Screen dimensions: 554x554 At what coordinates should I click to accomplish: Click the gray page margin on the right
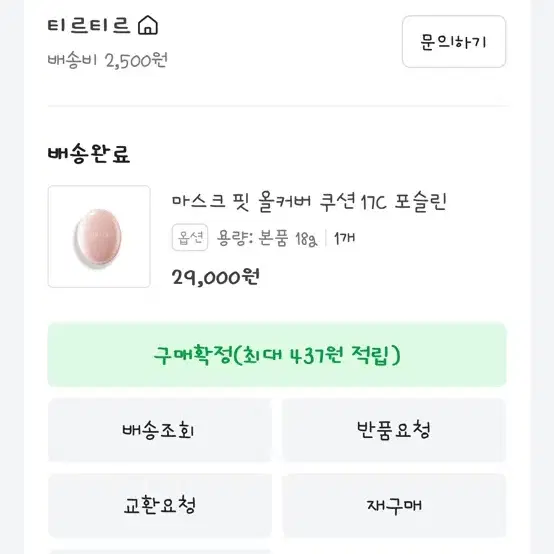click(x=542, y=277)
